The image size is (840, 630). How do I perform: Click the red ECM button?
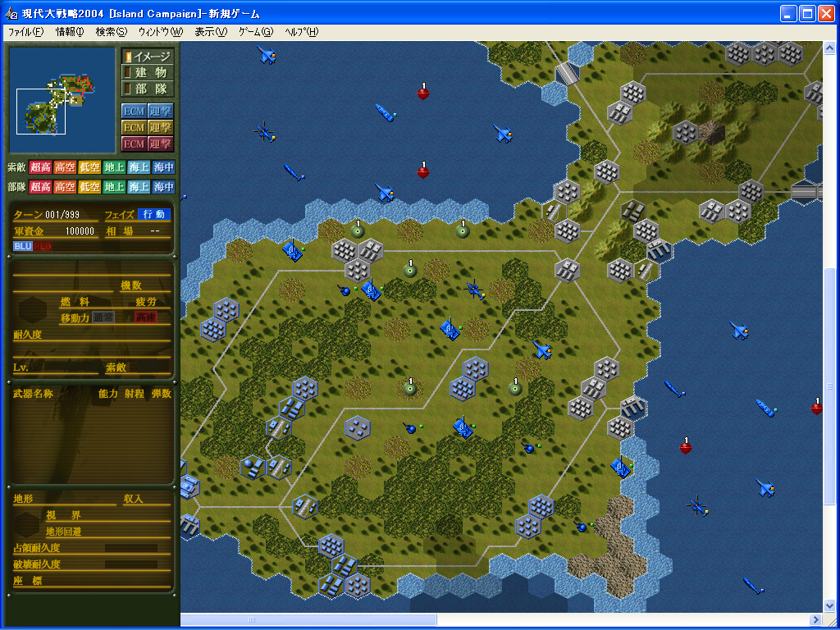click(134, 144)
